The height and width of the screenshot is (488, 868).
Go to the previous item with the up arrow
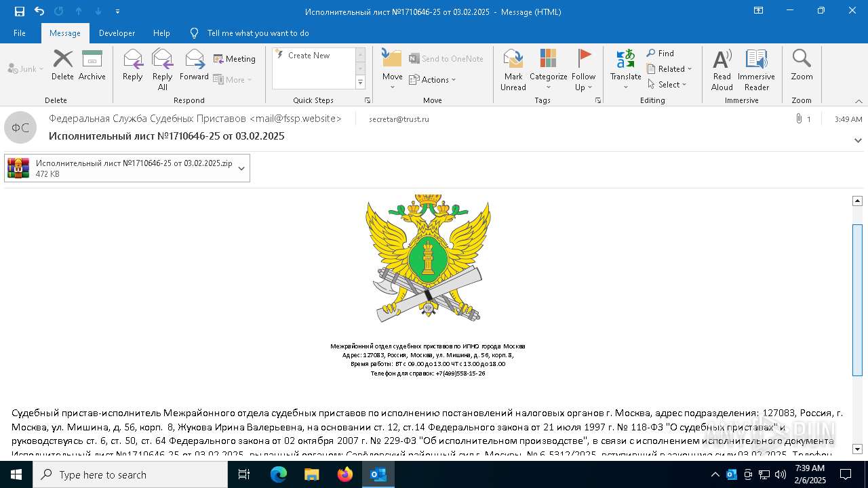79,12
